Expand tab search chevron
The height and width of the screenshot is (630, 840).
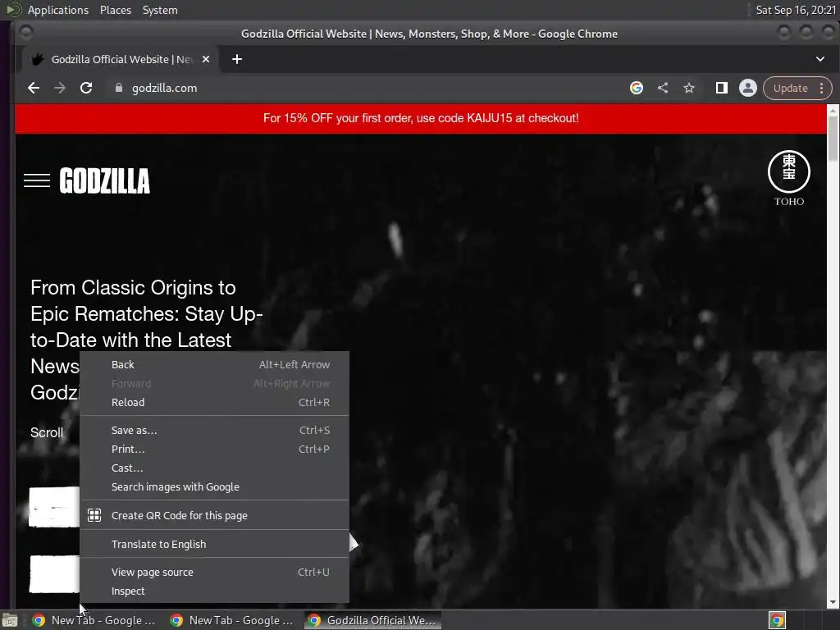[x=820, y=59]
